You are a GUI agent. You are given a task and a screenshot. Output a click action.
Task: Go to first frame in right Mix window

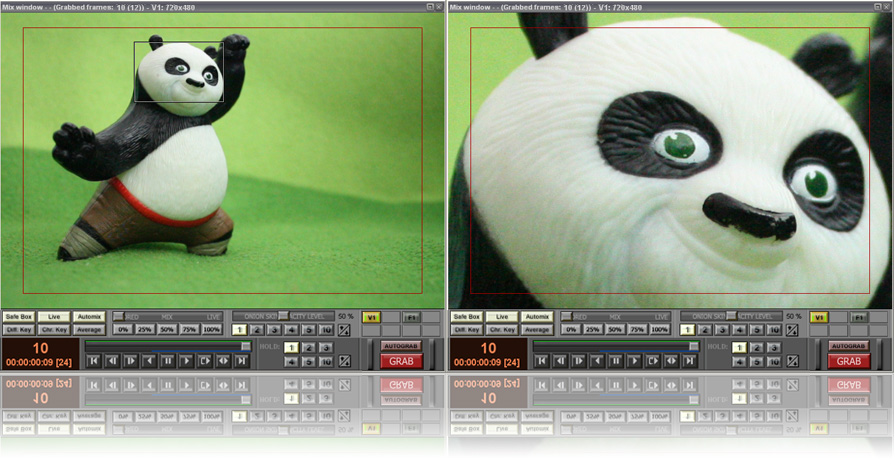(x=542, y=361)
